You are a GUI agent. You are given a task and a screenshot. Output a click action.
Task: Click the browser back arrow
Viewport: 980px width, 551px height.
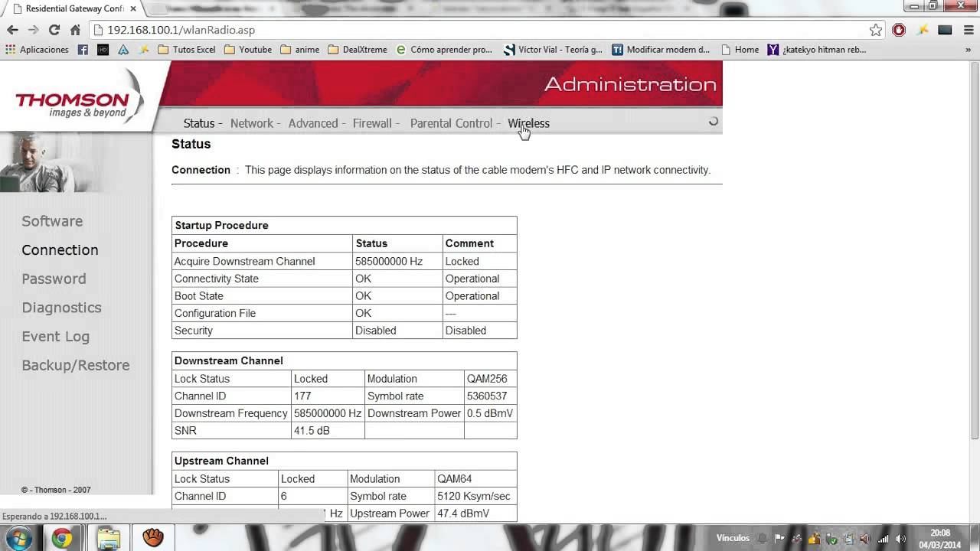pyautogui.click(x=12, y=30)
